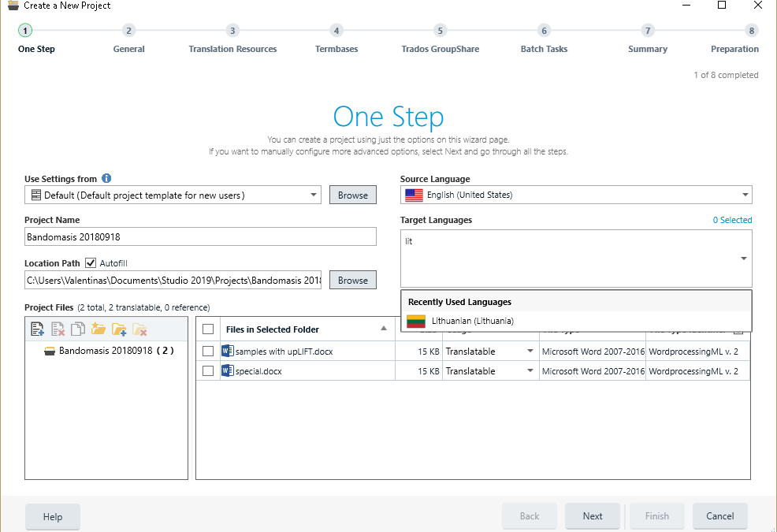This screenshot has height=532, width=777.
Task: Click step 5 circle in the wizard
Action: click(x=440, y=31)
